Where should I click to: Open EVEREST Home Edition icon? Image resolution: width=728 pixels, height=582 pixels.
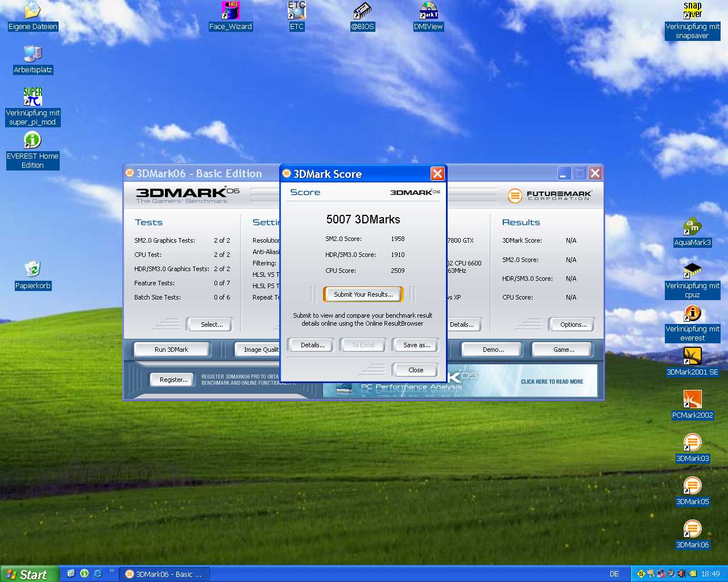[x=32, y=150]
